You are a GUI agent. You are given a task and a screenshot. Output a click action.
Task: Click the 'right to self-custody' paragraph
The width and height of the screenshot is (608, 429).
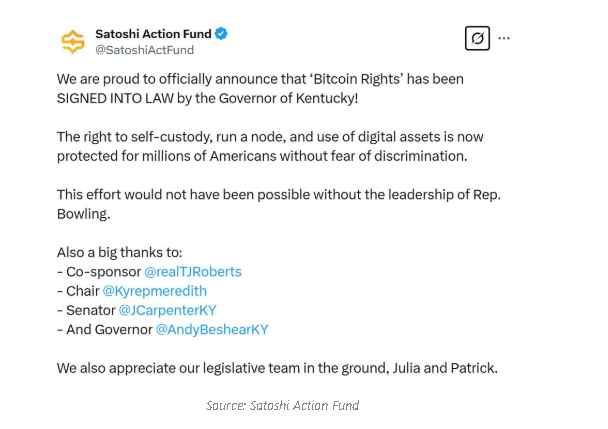(x=270, y=146)
